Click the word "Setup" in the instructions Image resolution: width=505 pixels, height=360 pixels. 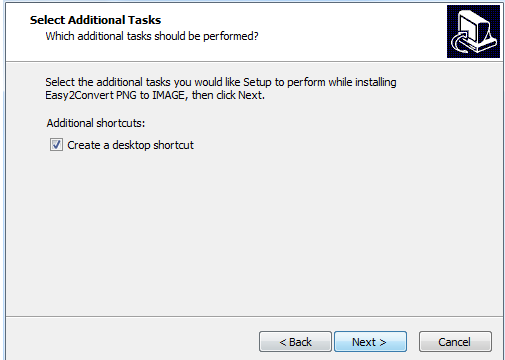[x=257, y=82]
